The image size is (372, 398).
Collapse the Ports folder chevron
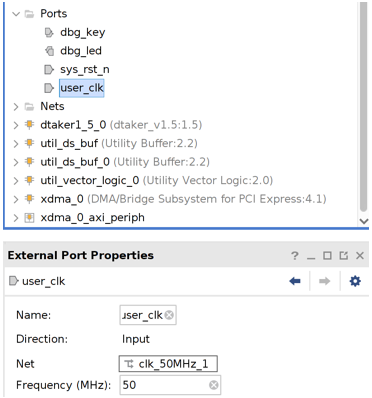click(x=16, y=14)
